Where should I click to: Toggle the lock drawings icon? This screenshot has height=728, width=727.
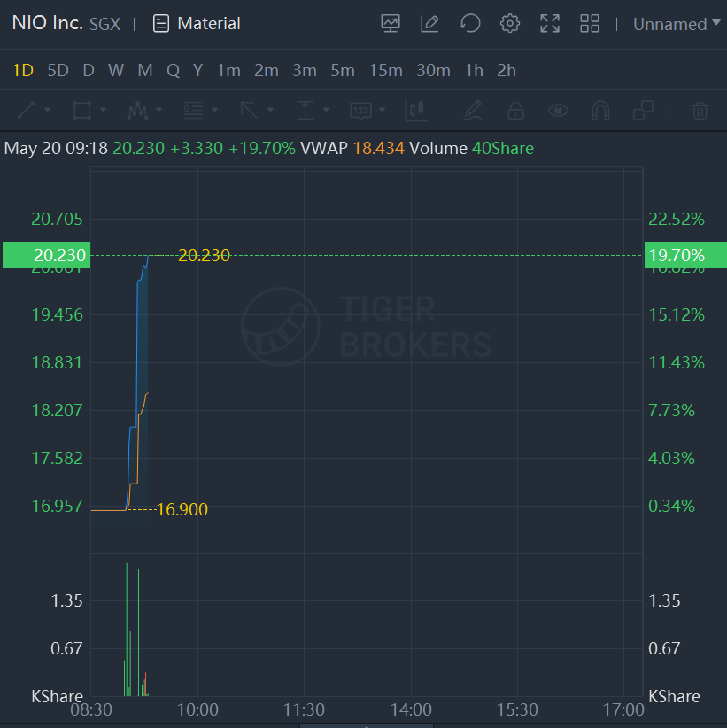[x=514, y=111]
